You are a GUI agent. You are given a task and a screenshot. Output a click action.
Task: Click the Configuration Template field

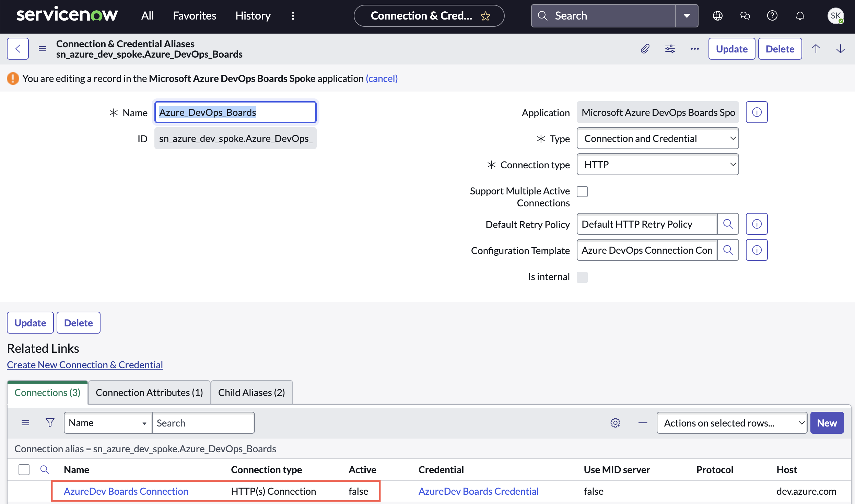point(647,250)
